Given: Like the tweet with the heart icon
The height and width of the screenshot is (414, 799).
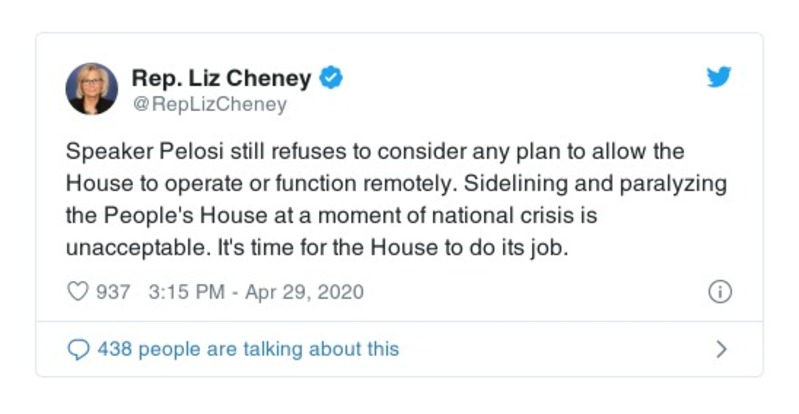Looking at the screenshot, I should 77,293.
